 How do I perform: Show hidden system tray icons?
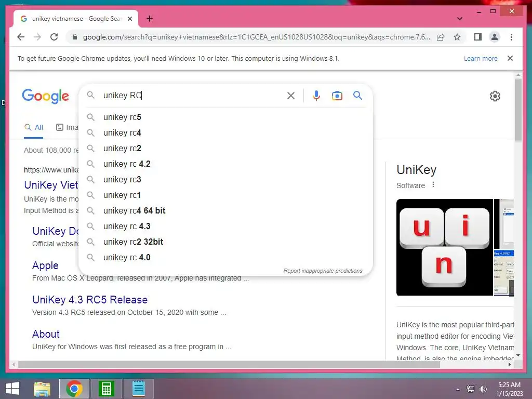[x=458, y=389]
